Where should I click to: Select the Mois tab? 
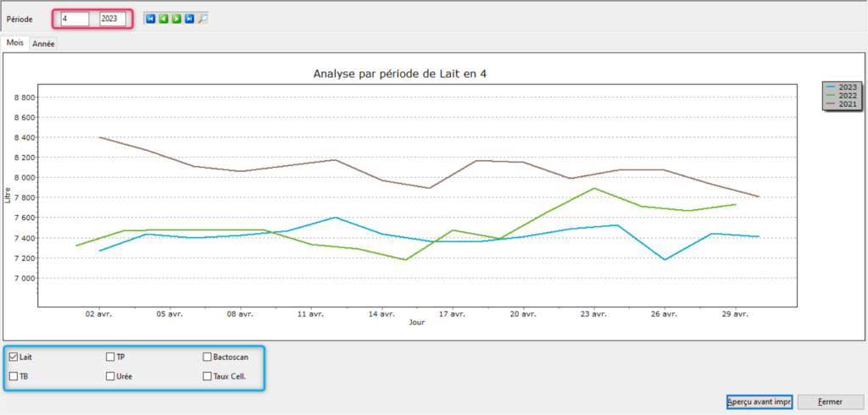pos(15,42)
